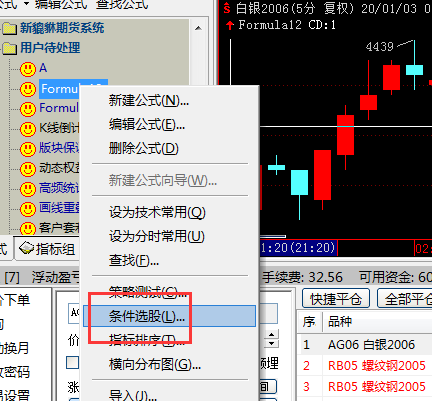The width and height of the screenshot is (432, 401).
Task: Select position row 3 RB05 螺纹钢2005
Action: point(364,387)
